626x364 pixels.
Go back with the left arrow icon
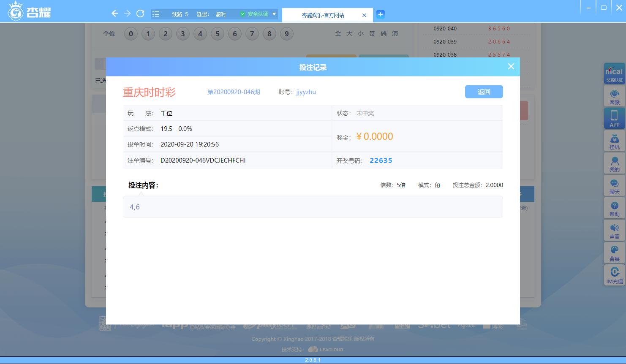(x=115, y=14)
